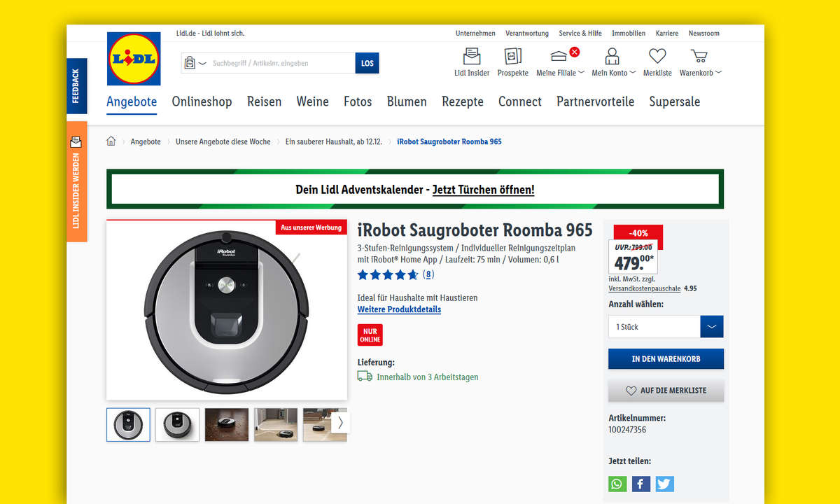840x504 pixels.
Task: Open the Supersale menu
Action: pos(674,101)
